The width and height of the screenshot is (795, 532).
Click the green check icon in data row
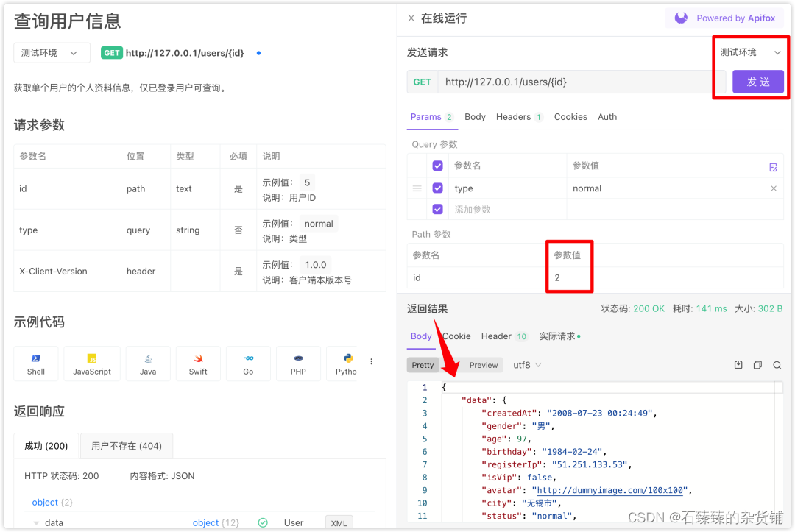pos(263,523)
